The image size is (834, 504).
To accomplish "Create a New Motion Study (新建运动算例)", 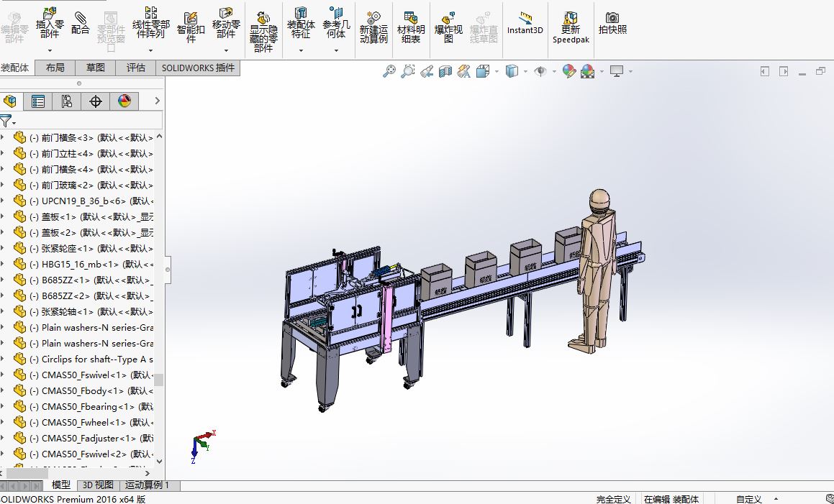I will pyautogui.click(x=373, y=27).
